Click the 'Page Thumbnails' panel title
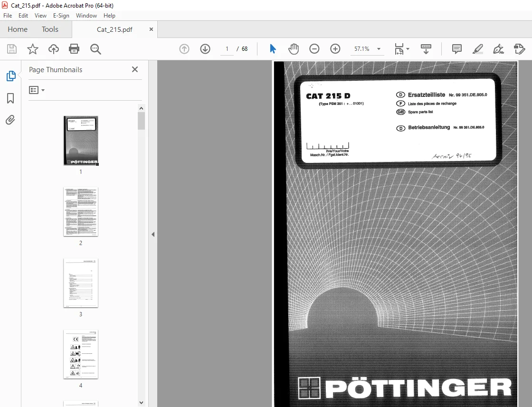 (x=55, y=69)
